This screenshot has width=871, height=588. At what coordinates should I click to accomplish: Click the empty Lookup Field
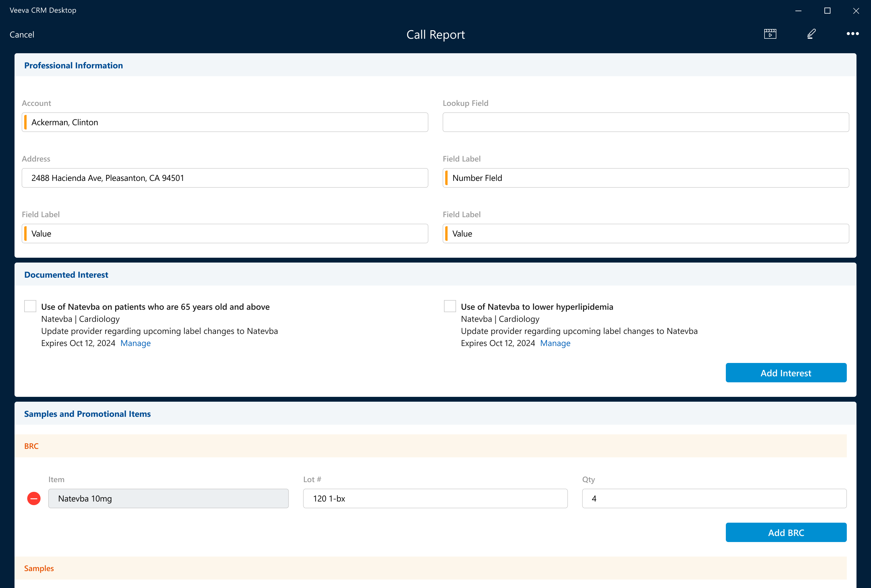click(645, 122)
